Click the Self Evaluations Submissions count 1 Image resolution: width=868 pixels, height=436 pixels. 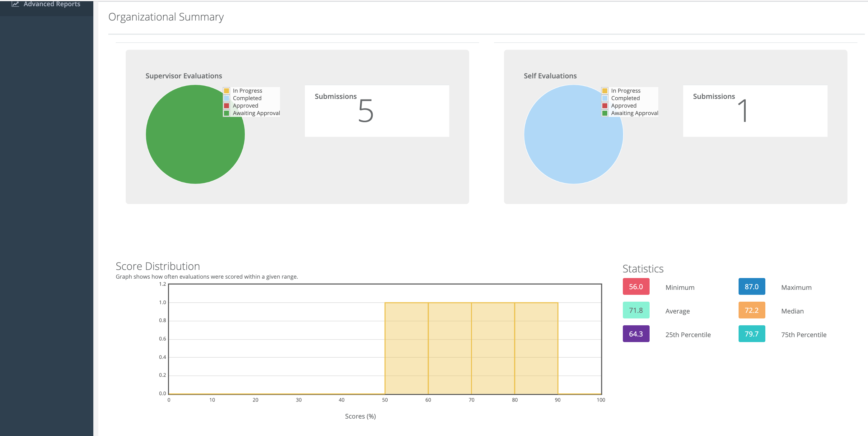click(x=743, y=111)
